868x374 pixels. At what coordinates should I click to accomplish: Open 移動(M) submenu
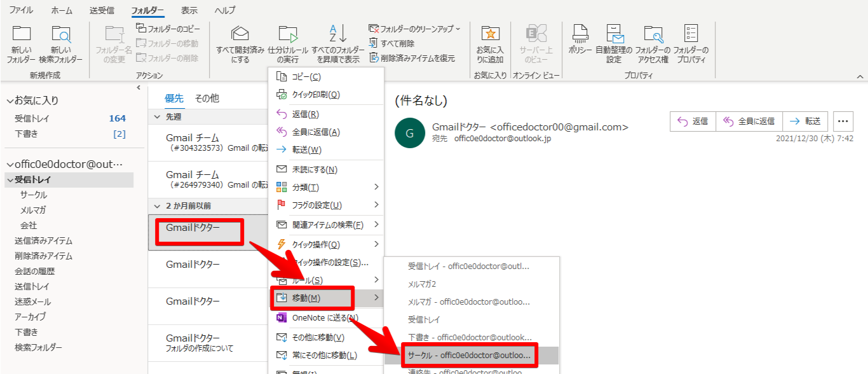(x=327, y=298)
